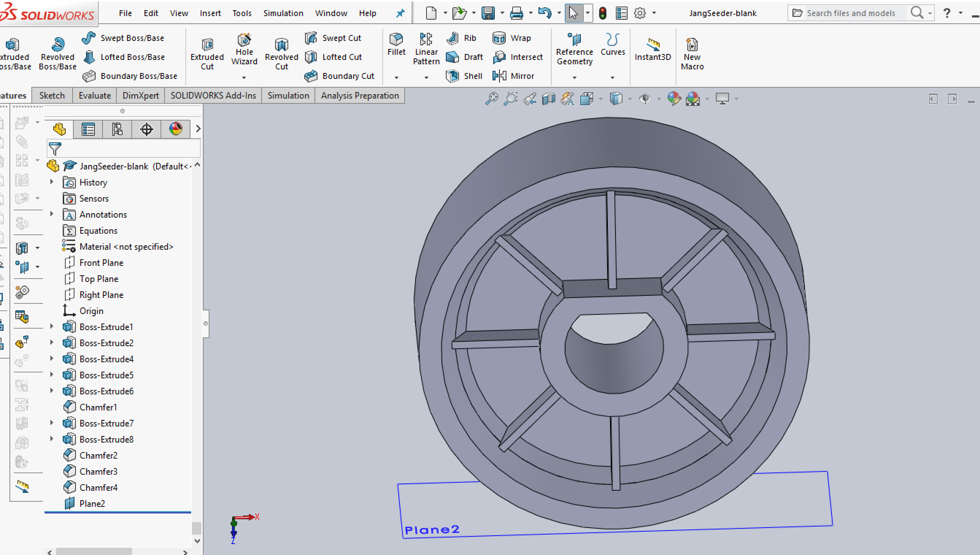Open the Hole Wizard dropdown arrow
Viewport: 980px width, 555px height.
tap(244, 77)
